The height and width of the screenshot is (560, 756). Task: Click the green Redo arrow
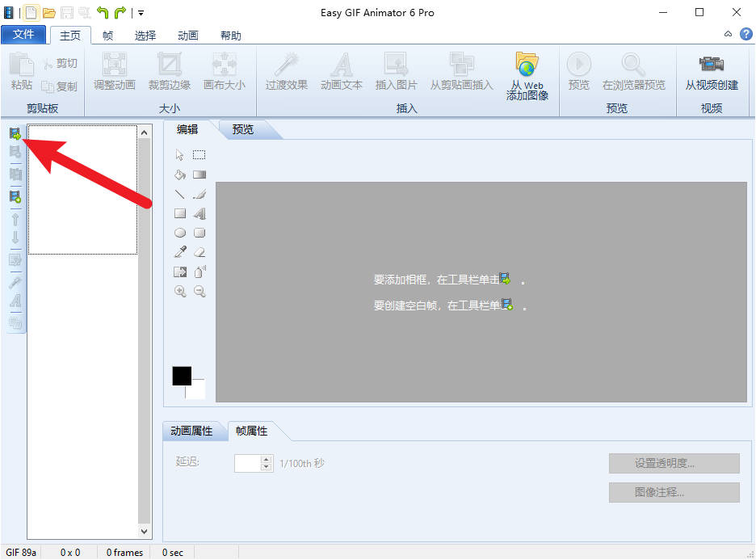coord(120,13)
